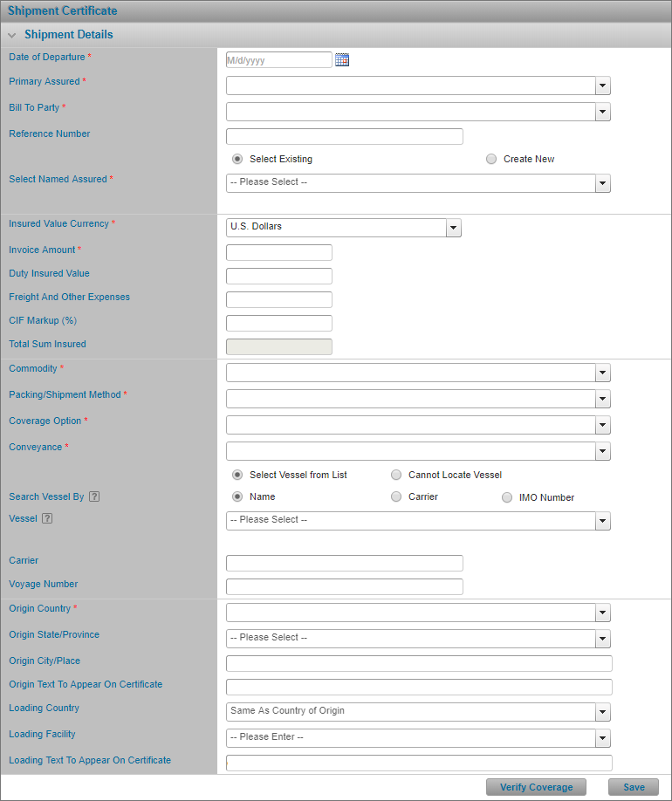Screen dimensions: 672x801
Task: Click the Reference Number input field
Action: coord(345,136)
